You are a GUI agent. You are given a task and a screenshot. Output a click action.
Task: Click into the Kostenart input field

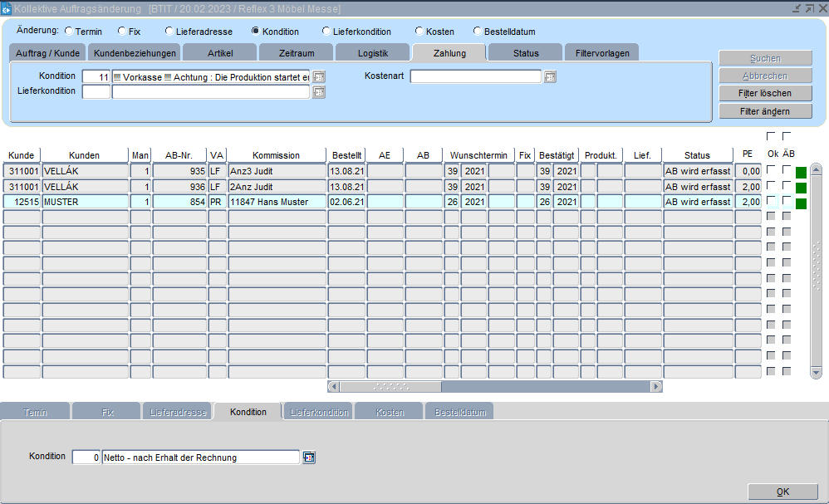point(475,77)
